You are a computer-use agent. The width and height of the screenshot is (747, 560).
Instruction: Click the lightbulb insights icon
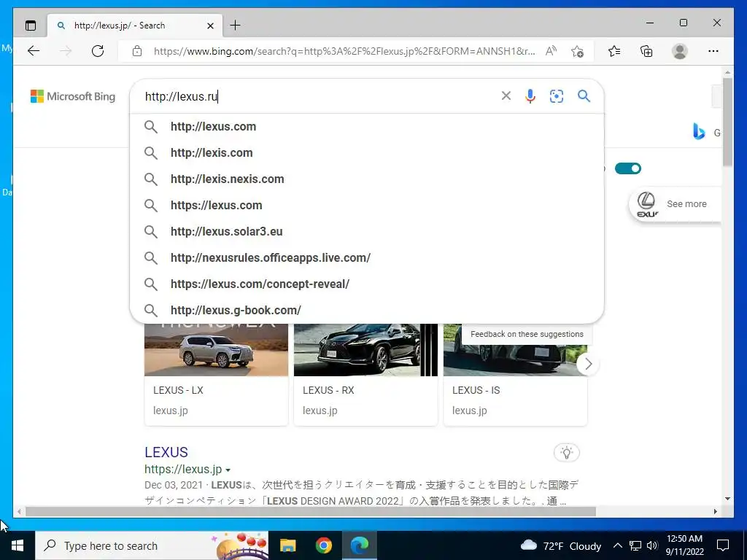(566, 452)
